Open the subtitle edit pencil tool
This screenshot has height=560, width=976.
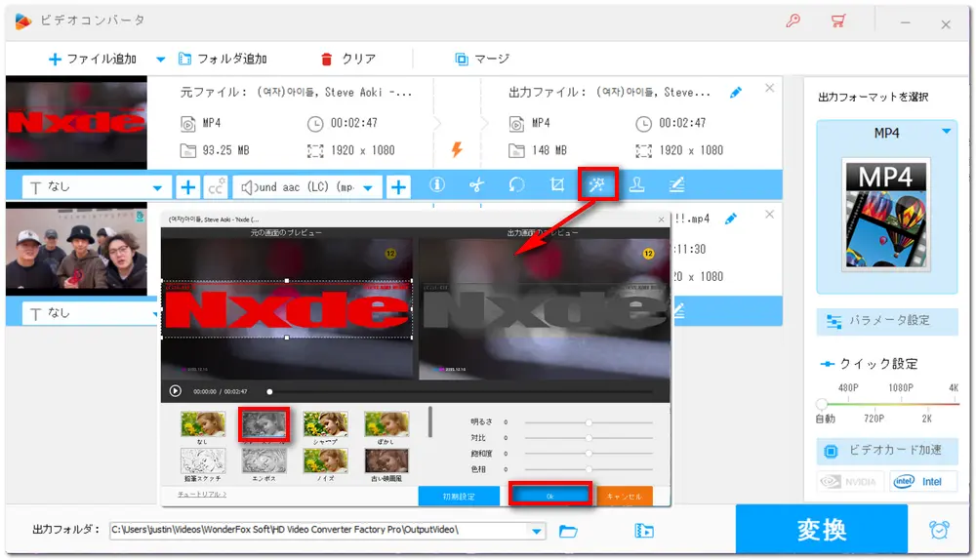[x=675, y=185]
